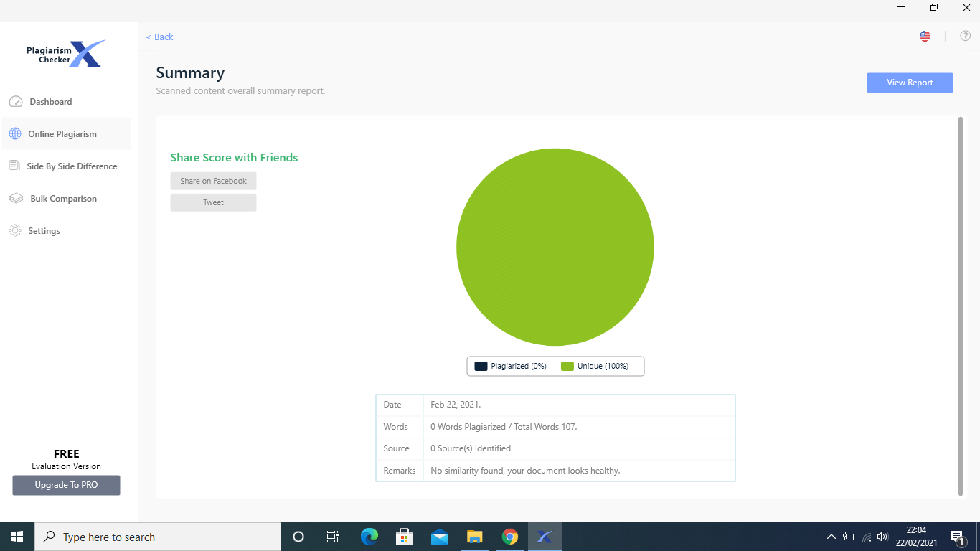The height and width of the screenshot is (551, 980).
Task: Open the Side By Side Difference document icon
Action: pyautogui.click(x=14, y=166)
